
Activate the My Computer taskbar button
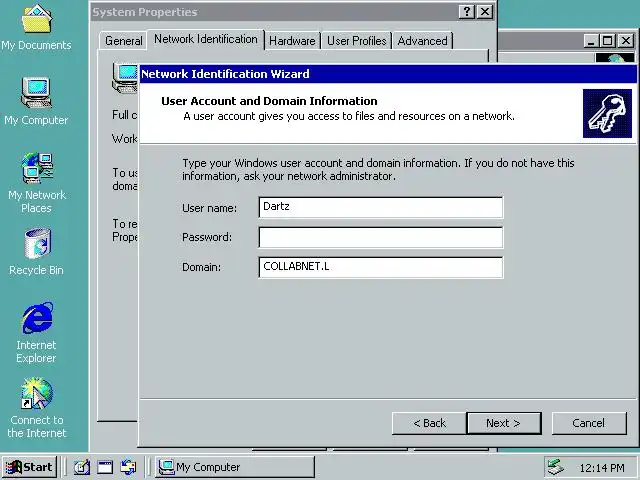tap(235, 467)
